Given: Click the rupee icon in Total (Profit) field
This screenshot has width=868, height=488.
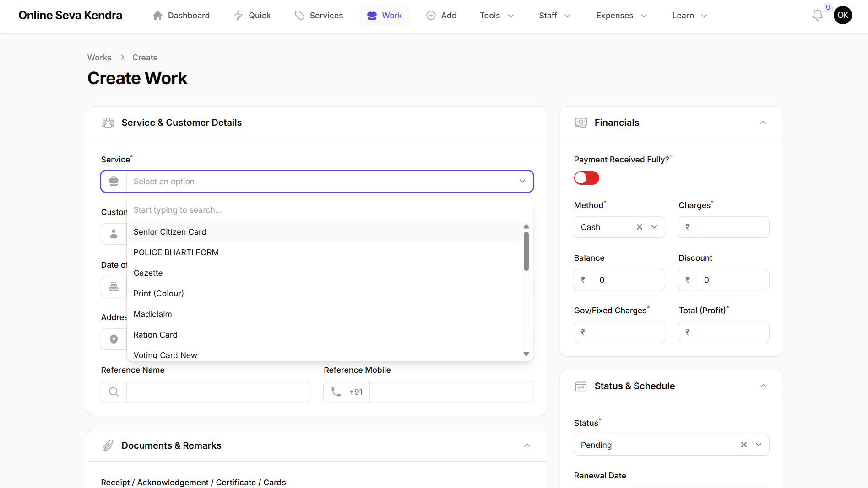Looking at the screenshot, I should click(688, 332).
